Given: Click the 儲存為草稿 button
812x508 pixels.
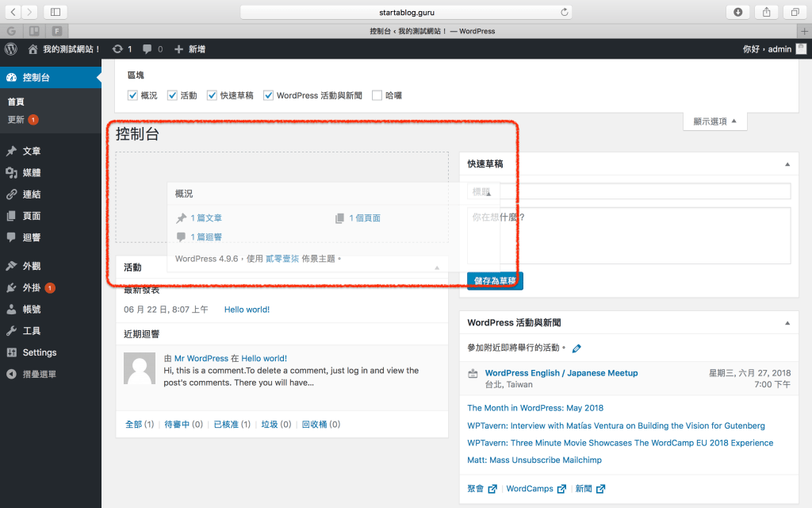Looking at the screenshot, I should point(495,281).
